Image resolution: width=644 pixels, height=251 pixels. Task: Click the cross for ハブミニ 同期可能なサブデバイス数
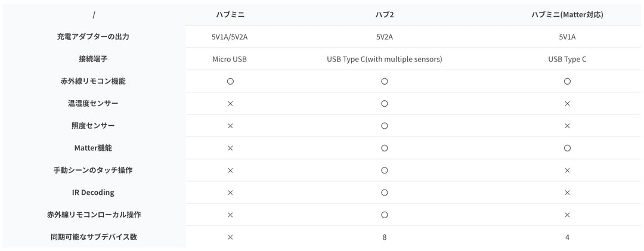pyautogui.click(x=230, y=237)
